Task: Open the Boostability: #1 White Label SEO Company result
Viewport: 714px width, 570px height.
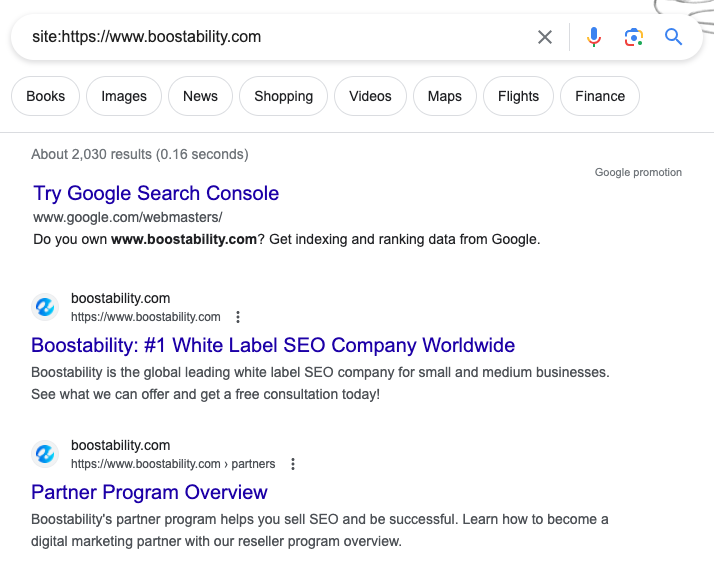Action: coord(273,345)
